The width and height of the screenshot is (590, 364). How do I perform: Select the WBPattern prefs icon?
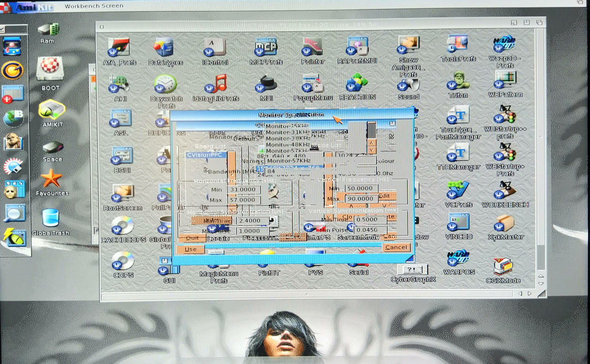pyautogui.click(x=505, y=80)
